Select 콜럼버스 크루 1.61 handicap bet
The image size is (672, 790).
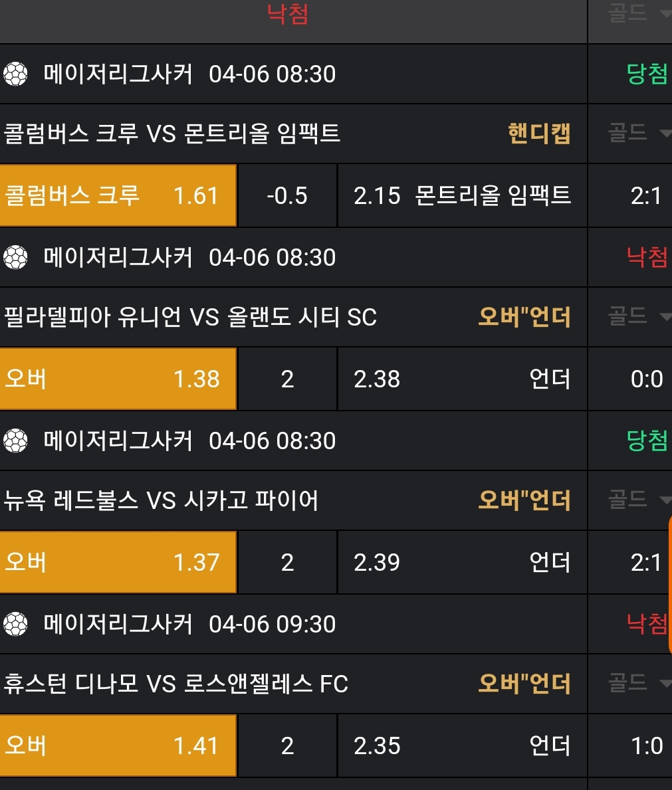(x=118, y=196)
